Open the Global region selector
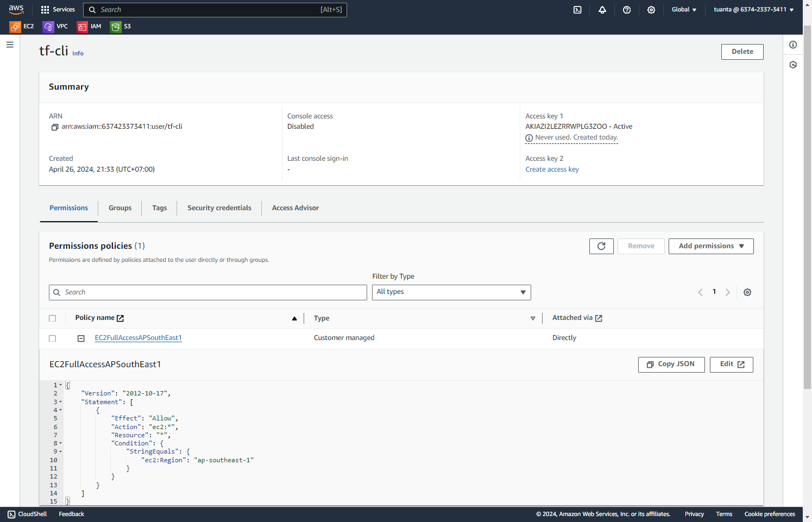 pos(684,10)
